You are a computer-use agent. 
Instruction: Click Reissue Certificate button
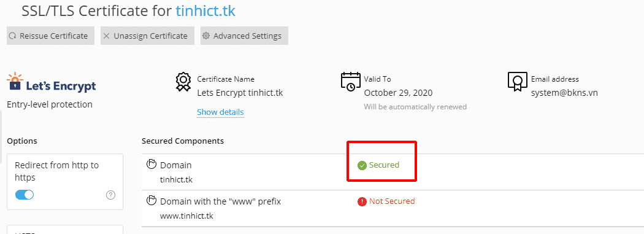(x=50, y=36)
